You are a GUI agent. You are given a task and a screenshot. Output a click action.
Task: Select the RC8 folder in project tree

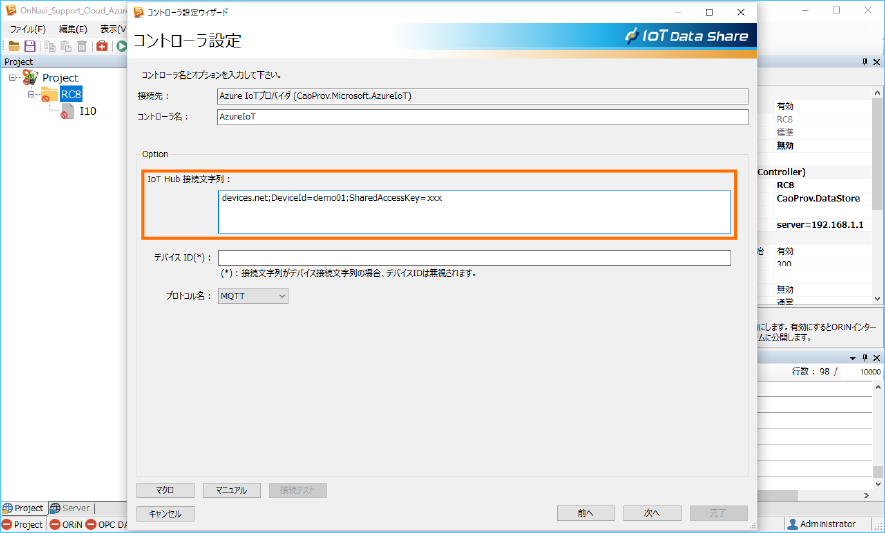[x=70, y=94]
